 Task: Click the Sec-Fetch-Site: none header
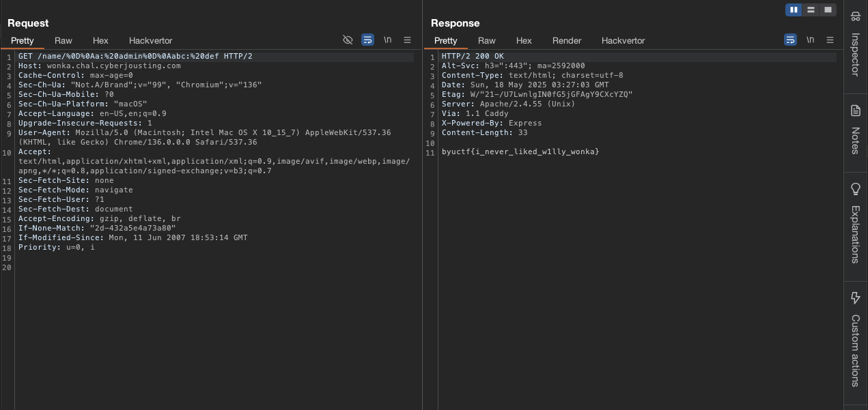tap(66, 181)
